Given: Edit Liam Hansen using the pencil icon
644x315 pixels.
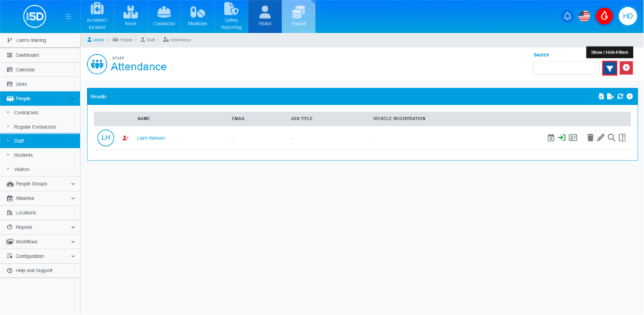Looking at the screenshot, I should [600, 137].
